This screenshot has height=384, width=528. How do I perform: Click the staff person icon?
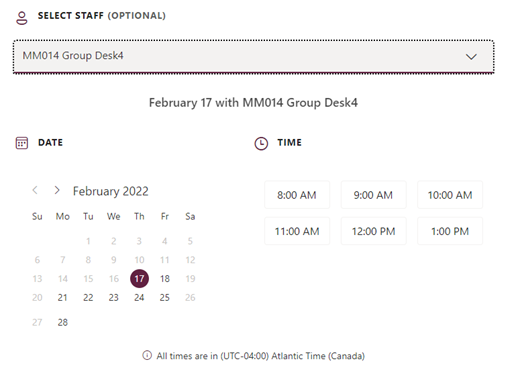pos(22,18)
